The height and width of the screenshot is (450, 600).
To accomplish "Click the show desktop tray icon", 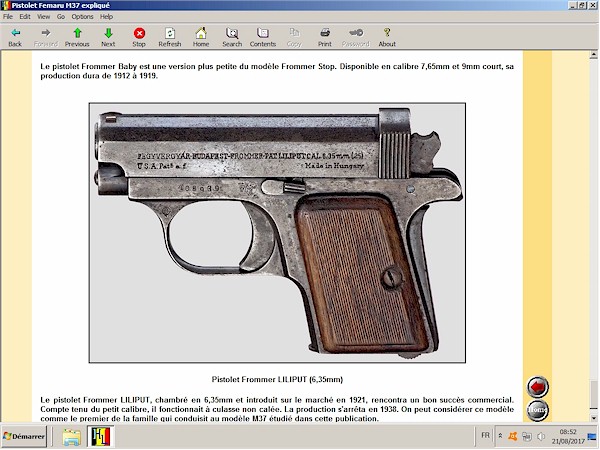I will pyautogui.click(x=592, y=436).
